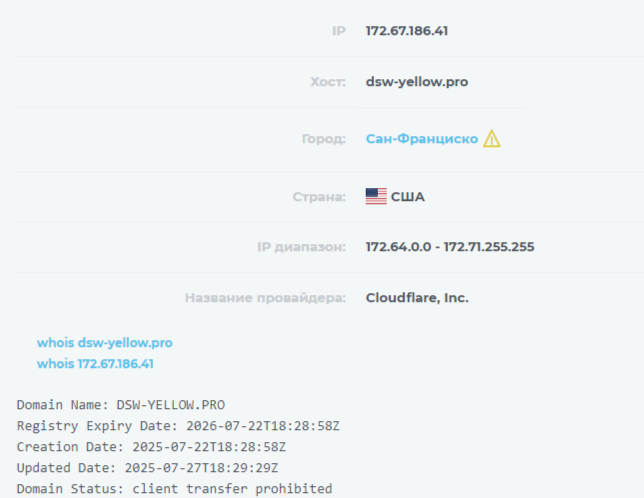644x498 pixels.
Task: Click the Город field label
Action: [x=323, y=139]
